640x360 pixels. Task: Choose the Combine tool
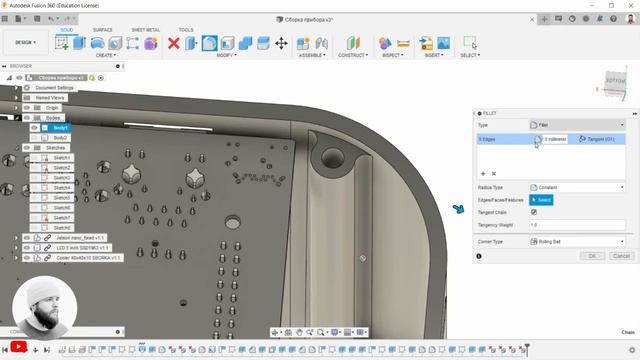click(245, 43)
